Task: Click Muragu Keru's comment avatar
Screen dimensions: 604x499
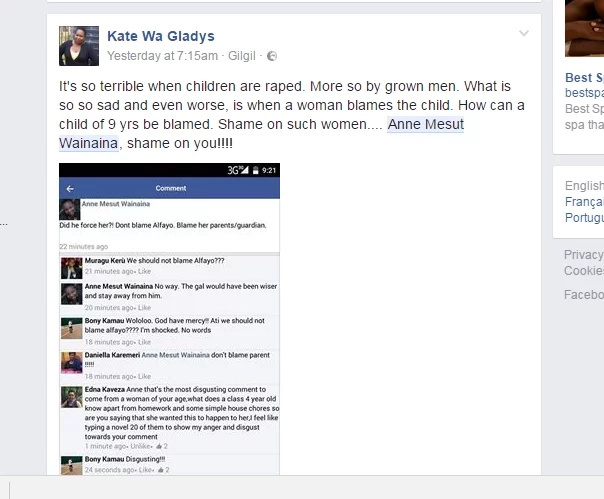Action: [72, 268]
